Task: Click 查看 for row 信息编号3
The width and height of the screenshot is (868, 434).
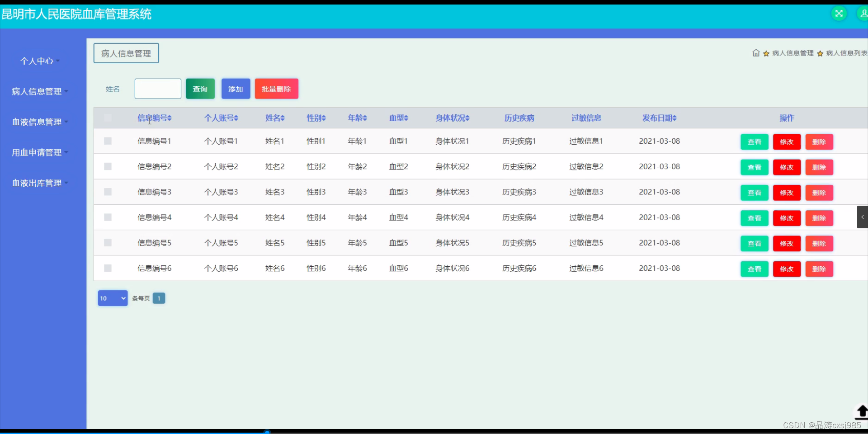Action: [754, 193]
